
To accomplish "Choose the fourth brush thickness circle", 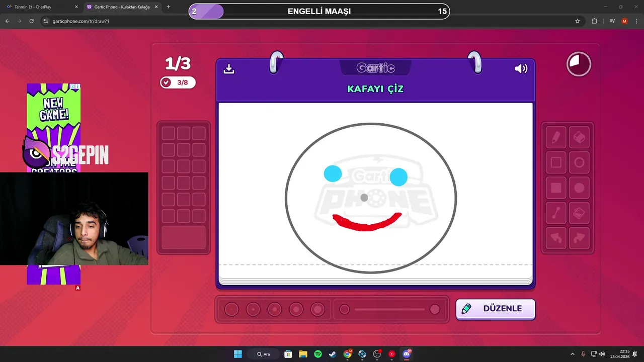I will (x=296, y=309).
